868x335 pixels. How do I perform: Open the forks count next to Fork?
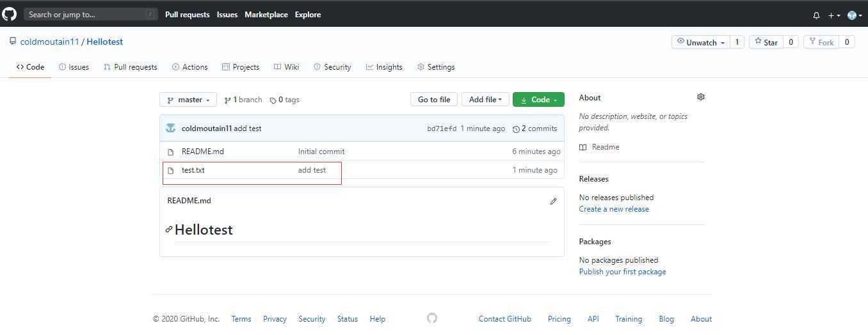(846, 42)
